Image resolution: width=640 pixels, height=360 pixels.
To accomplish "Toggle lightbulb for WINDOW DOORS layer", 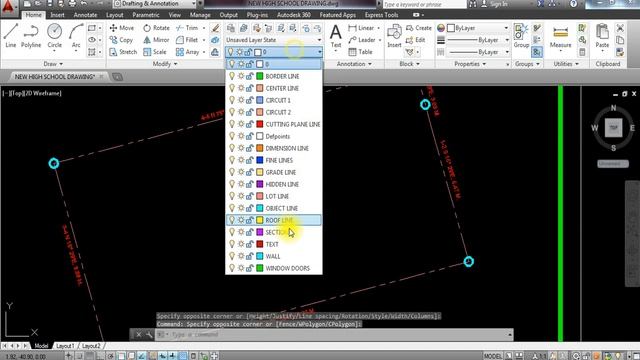I will [x=232, y=268].
